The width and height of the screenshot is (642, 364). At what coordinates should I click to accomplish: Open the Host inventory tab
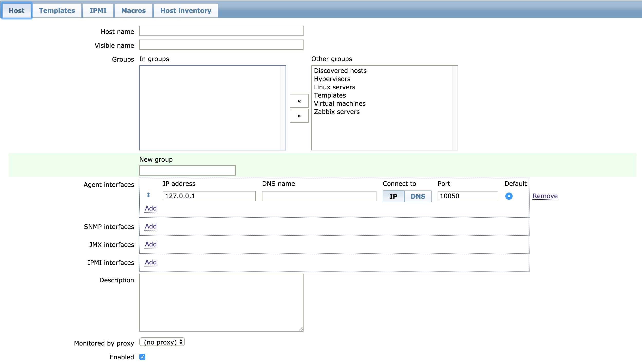click(186, 11)
